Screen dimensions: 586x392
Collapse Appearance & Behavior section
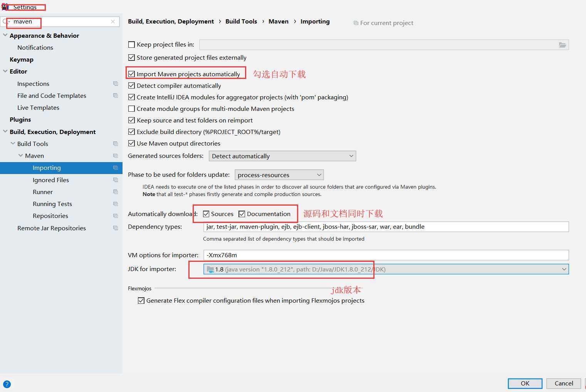(5, 35)
